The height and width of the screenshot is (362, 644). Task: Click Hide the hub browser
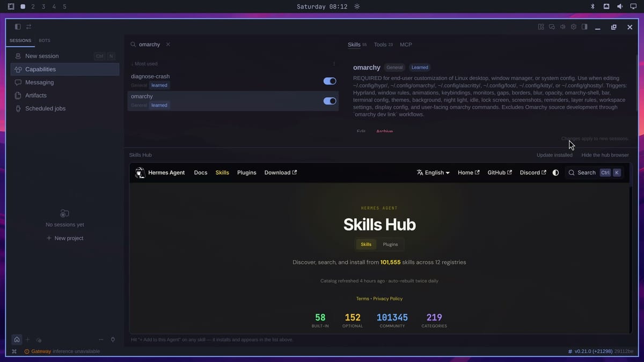605,155
